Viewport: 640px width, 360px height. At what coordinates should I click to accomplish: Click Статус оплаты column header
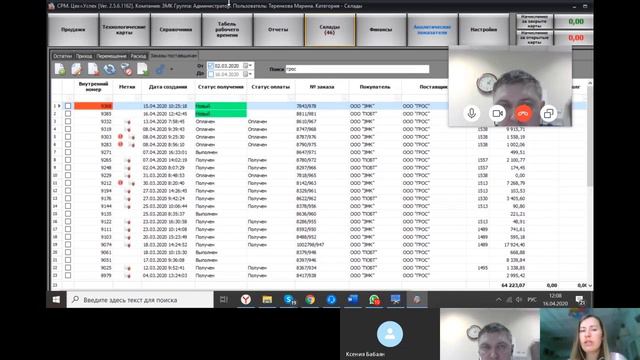(x=271, y=87)
